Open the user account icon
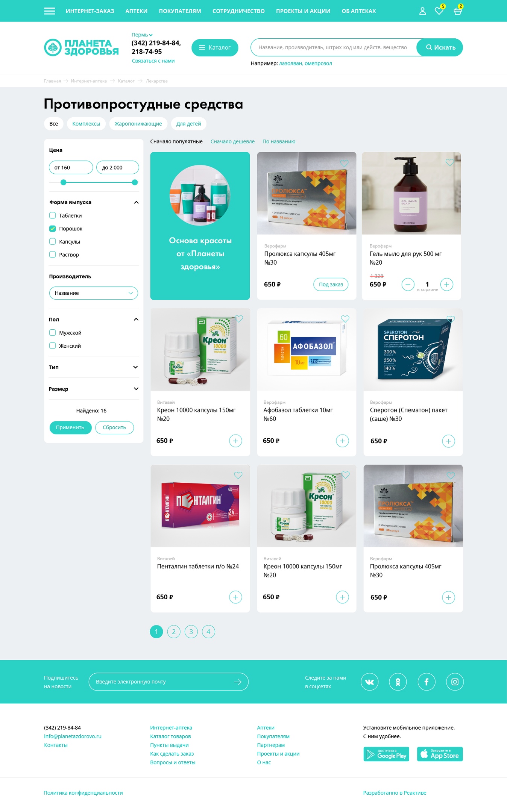This screenshot has width=507, height=812. coord(422,11)
